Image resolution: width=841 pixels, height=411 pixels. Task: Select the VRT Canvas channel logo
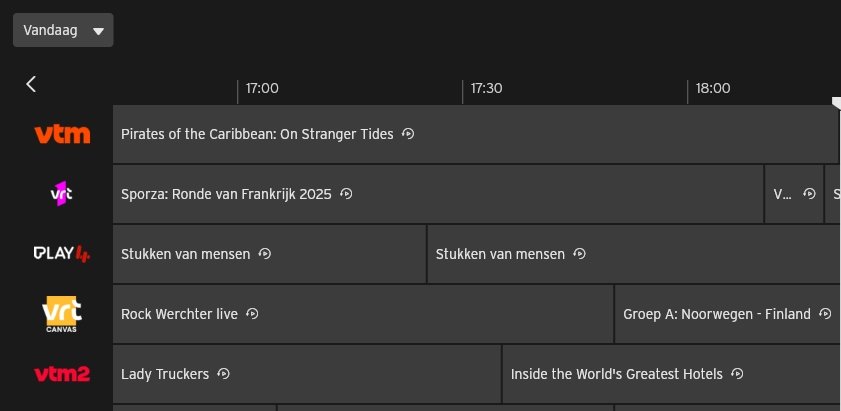62,314
